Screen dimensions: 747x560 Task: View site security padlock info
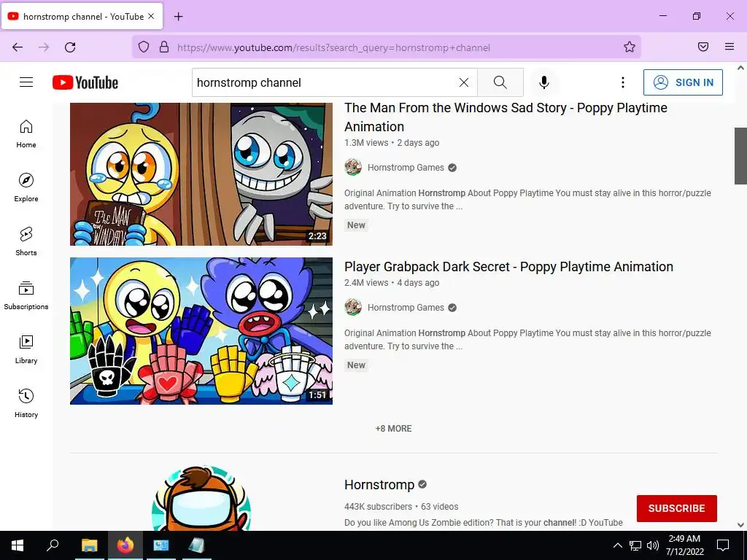[164, 47]
